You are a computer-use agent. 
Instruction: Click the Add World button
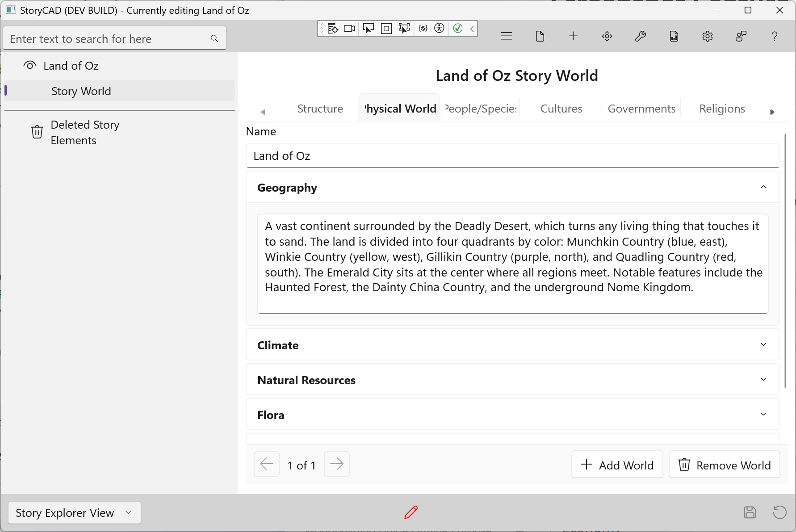pyautogui.click(x=617, y=465)
